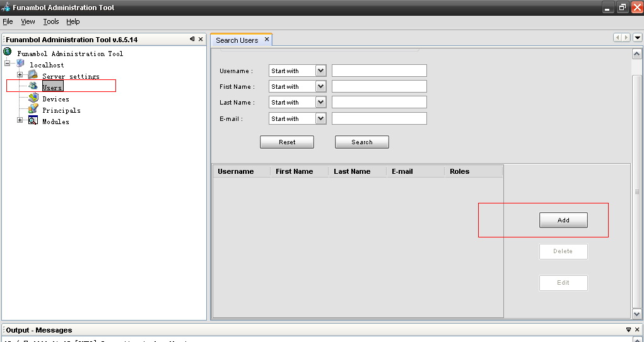The height and width of the screenshot is (342, 644).
Task: Click the Add user button
Action: pos(563,220)
